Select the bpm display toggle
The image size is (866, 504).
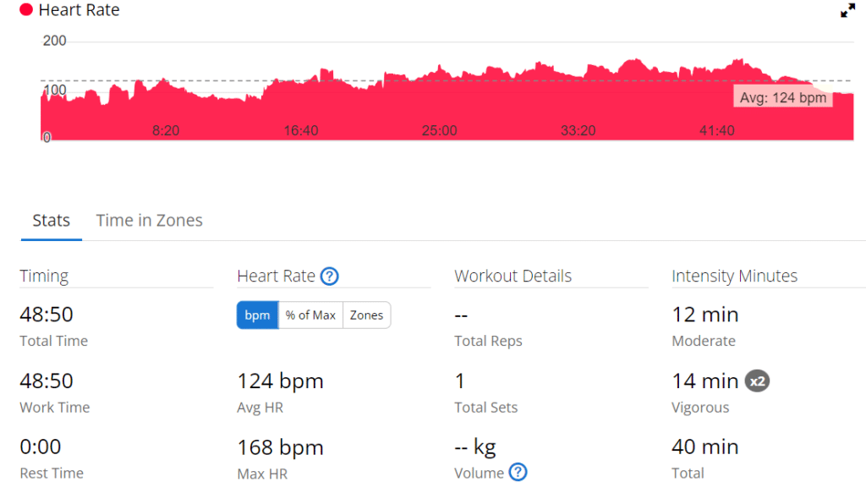pyautogui.click(x=257, y=315)
